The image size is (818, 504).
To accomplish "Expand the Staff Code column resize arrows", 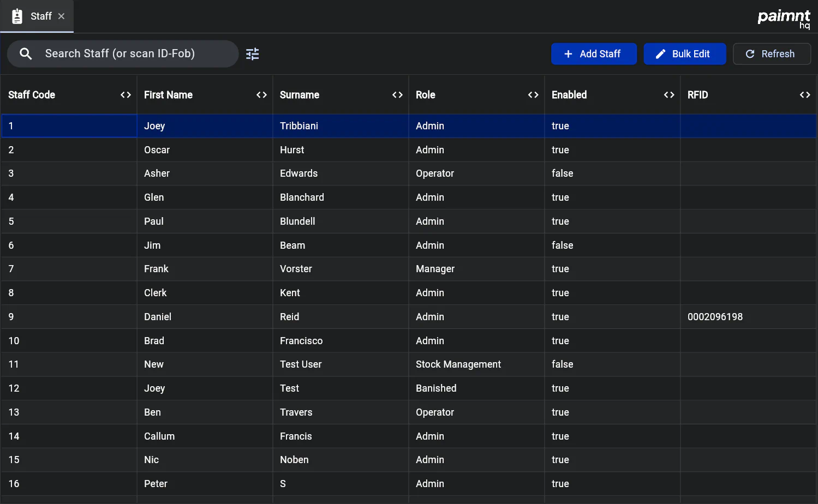I will tap(126, 95).
